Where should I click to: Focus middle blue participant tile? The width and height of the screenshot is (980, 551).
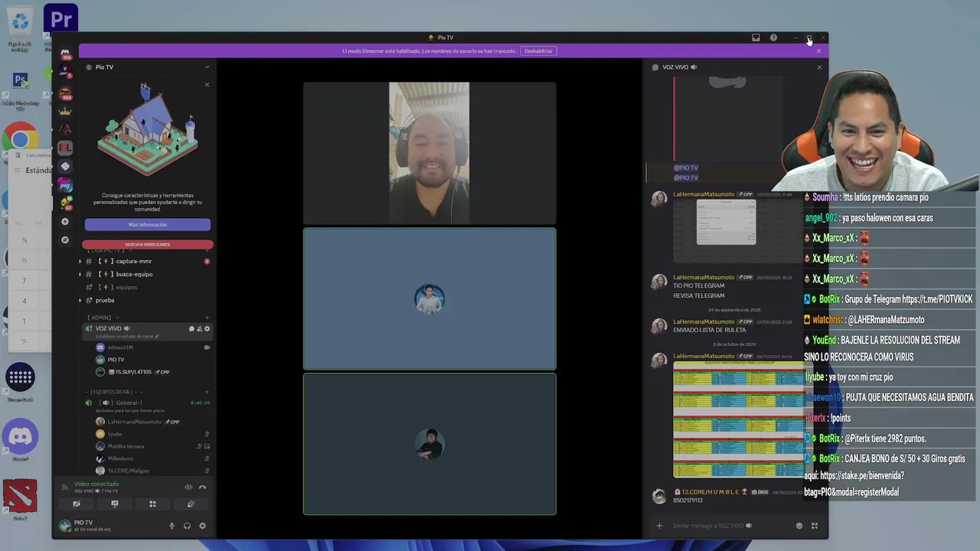pyautogui.click(x=430, y=298)
